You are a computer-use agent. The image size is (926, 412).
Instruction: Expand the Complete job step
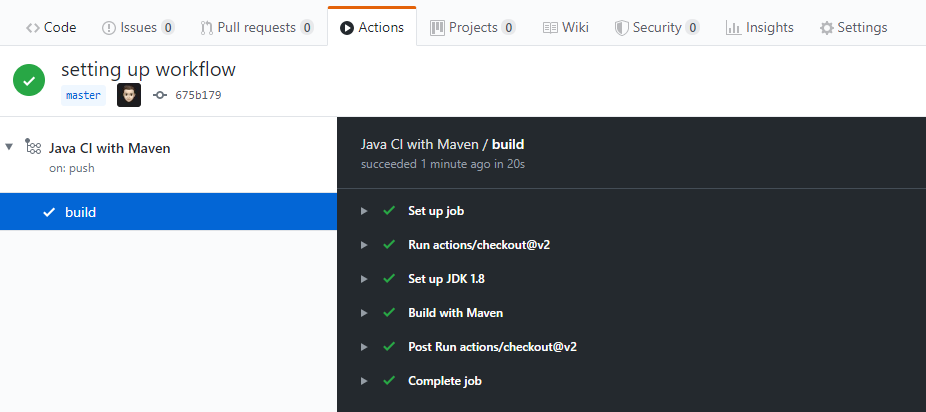(364, 381)
